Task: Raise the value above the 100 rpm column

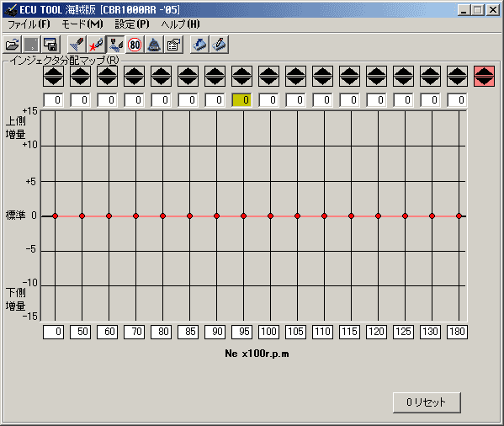Action: [269, 72]
